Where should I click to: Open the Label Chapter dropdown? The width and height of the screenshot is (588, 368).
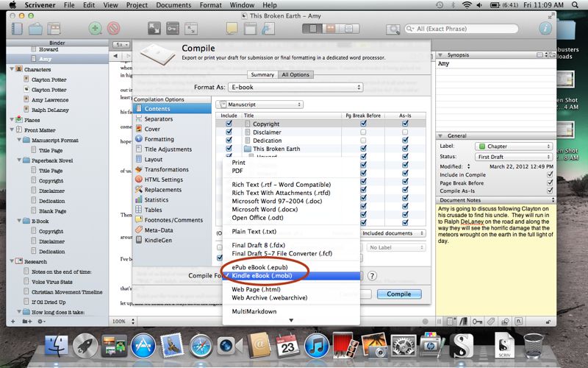[x=514, y=146]
